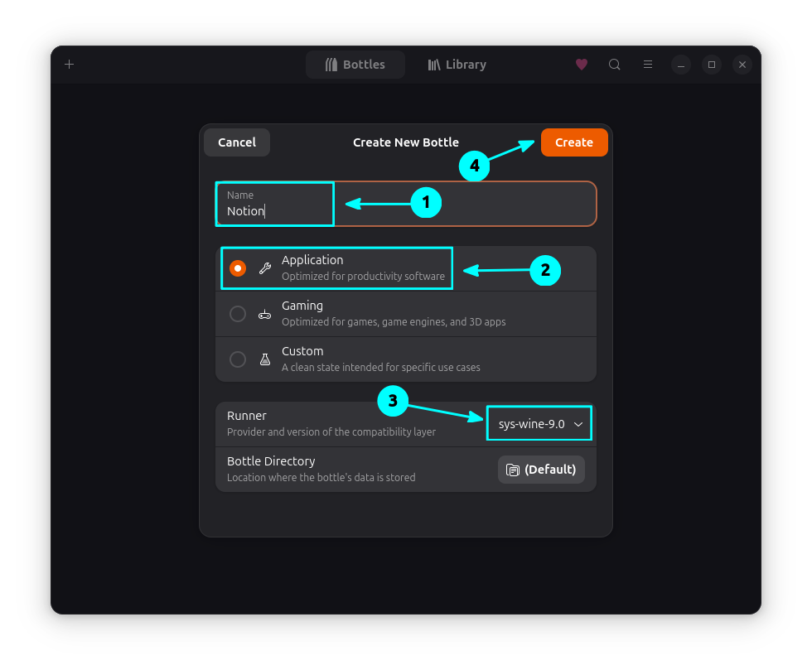Click the gamepad icon beside Gaming
Screen dimensions: 812x670
point(264,314)
